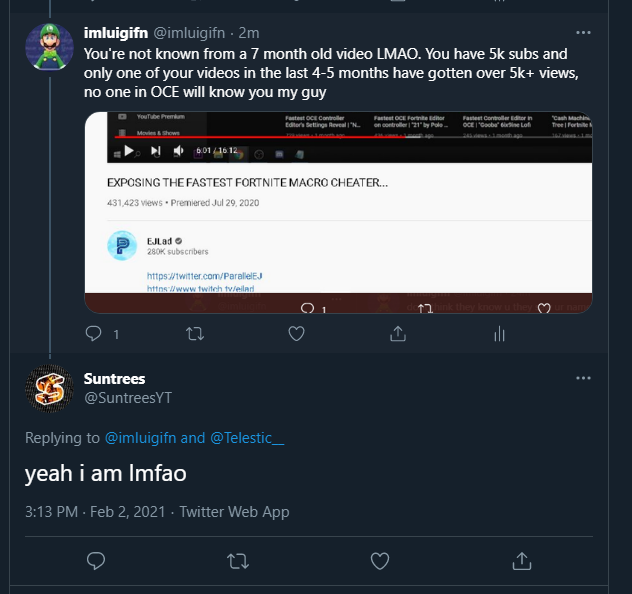Open the Twitter Web App source link
Viewport: 632px width, 594px height.
click(x=234, y=512)
